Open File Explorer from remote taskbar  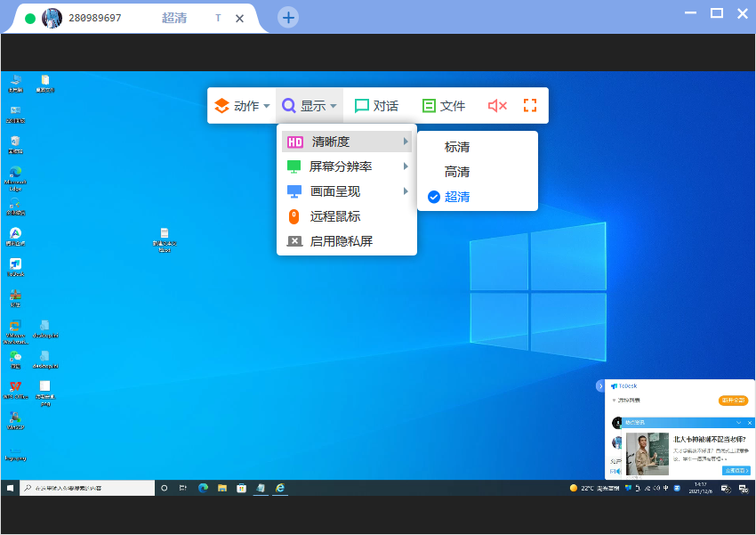pos(222,488)
